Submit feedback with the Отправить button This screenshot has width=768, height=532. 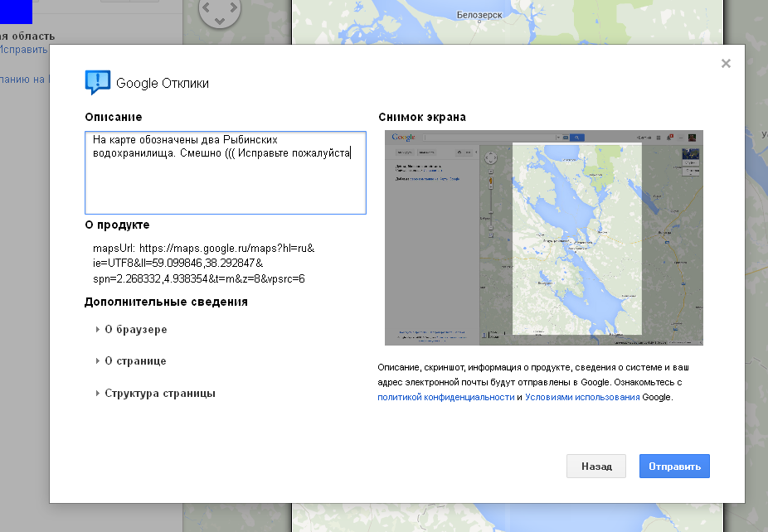(674, 467)
